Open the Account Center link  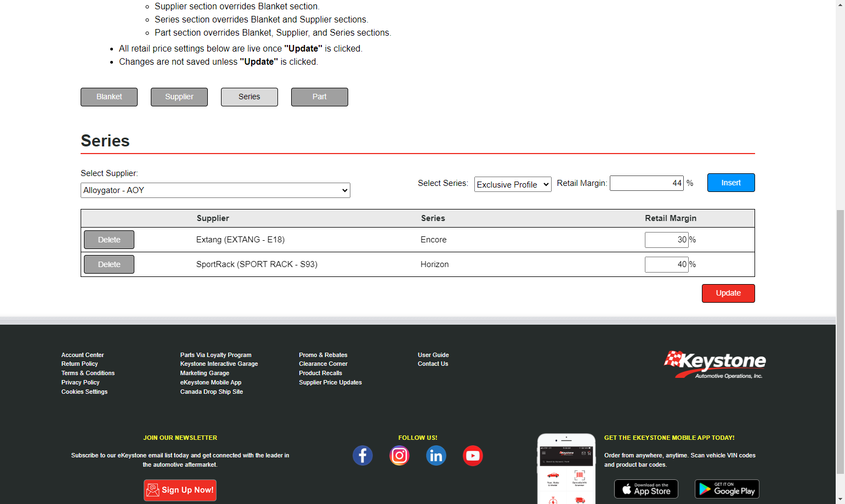(x=82, y=355)
